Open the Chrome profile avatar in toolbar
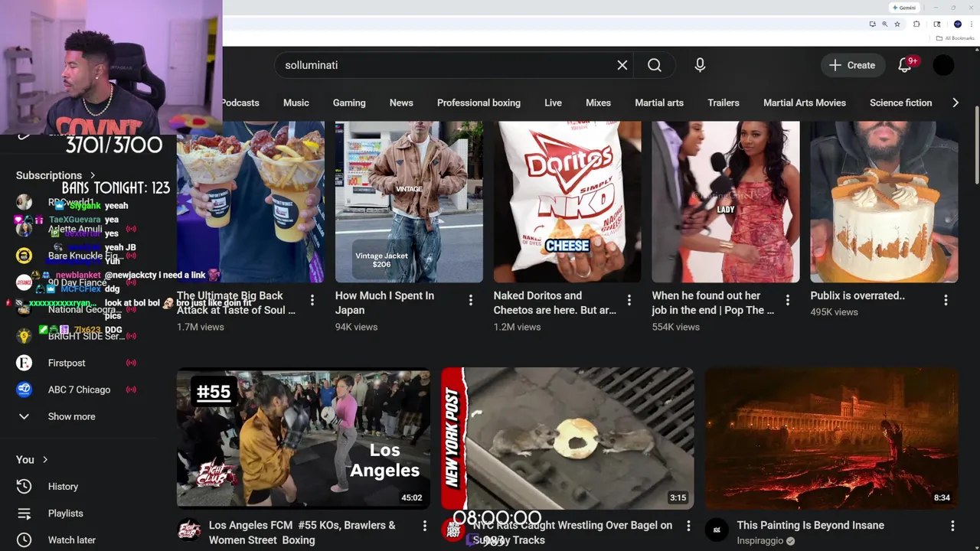The image size is (980, 551). [958, 24]
